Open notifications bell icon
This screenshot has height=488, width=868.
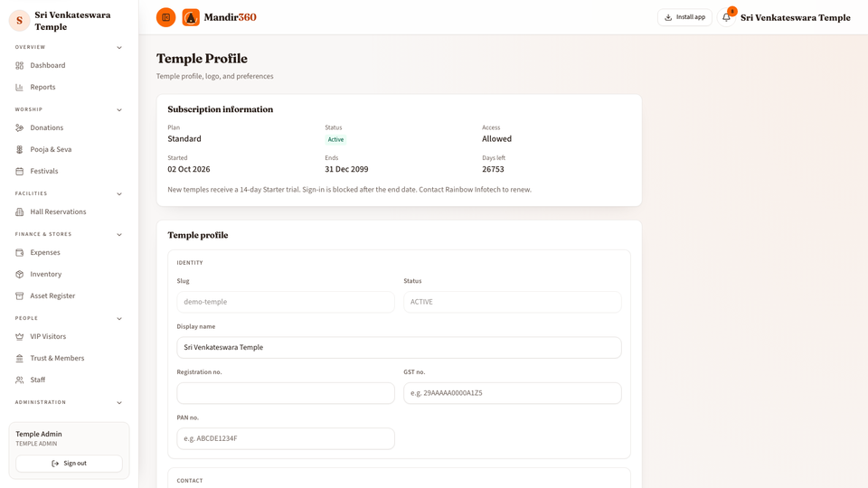tap(726, 17)
